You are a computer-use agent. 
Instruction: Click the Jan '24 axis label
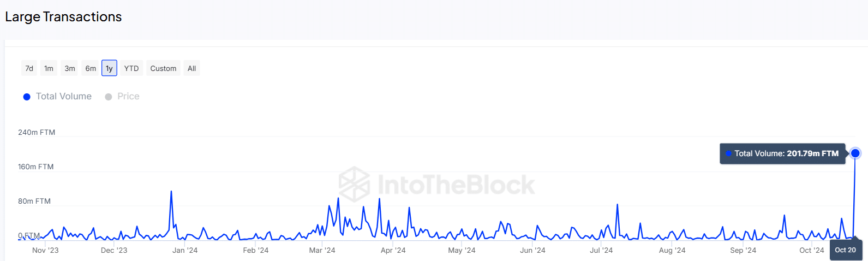pyautogui.click(x=185, y=250)
